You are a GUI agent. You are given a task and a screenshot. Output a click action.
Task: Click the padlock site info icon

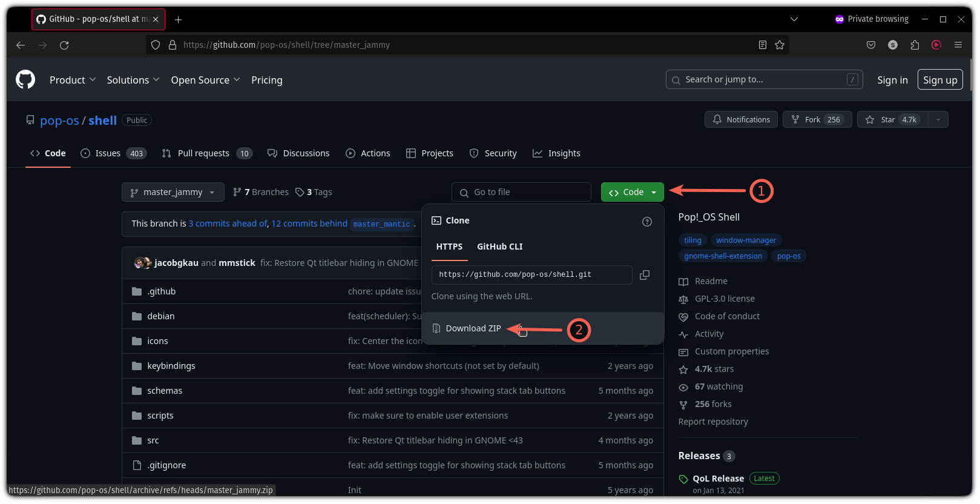point(173,45)
